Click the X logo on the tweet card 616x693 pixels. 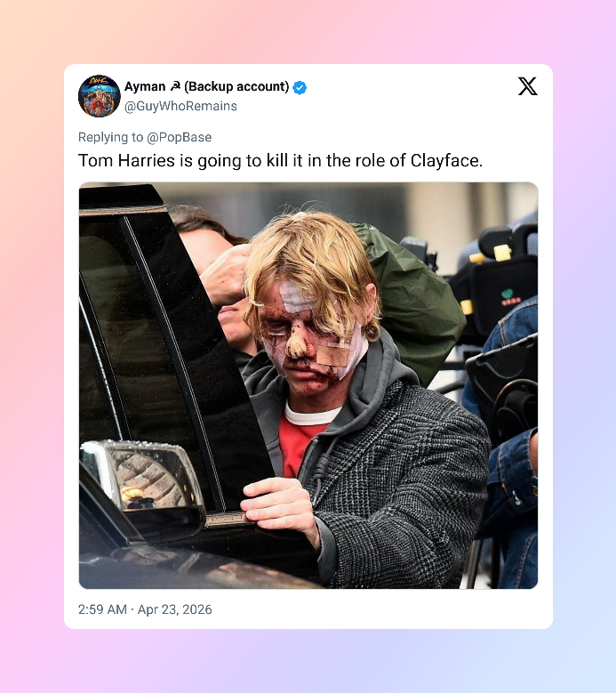pos(528,86)
